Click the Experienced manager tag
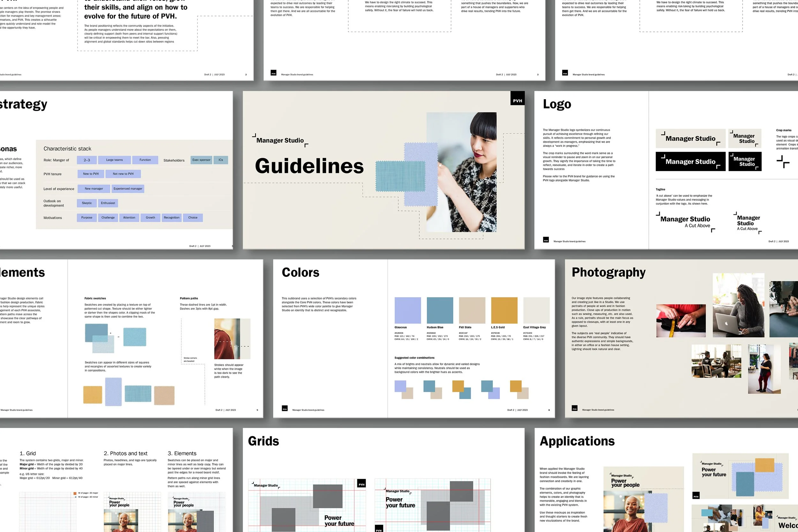The image size is (798, 532). tap(128, 189)
